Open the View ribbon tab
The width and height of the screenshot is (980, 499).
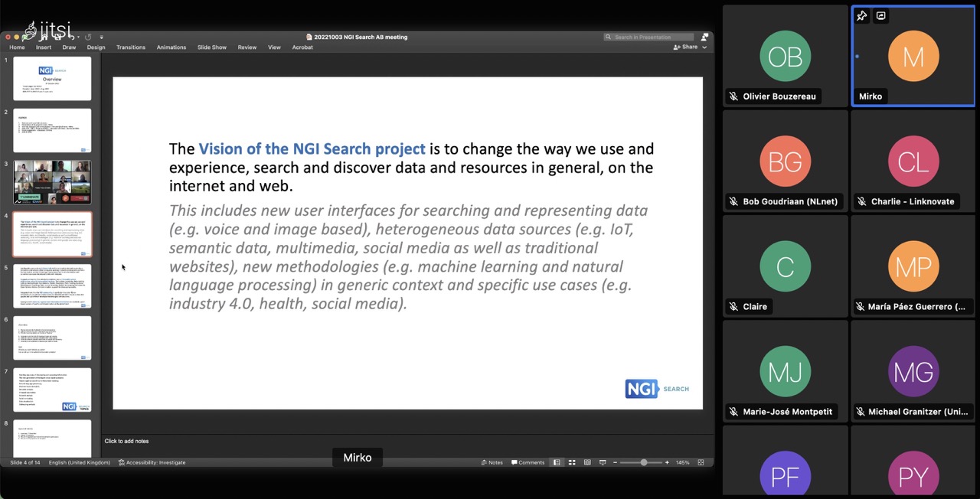point(274,47)
